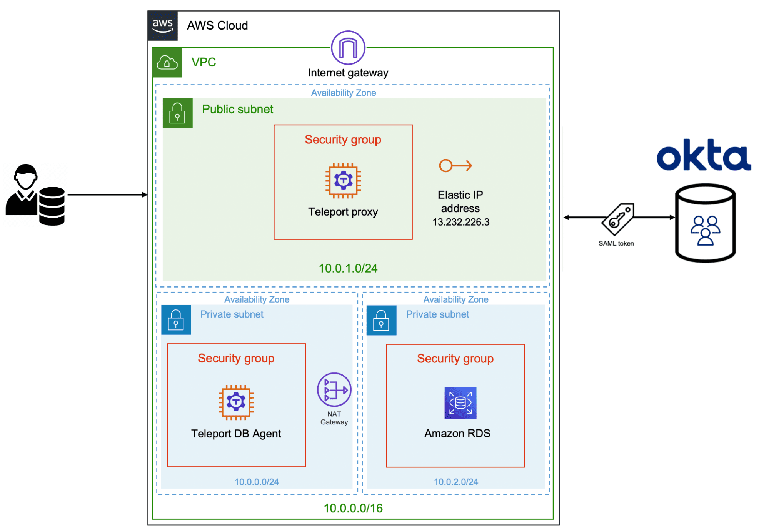The height and width of the screenshot is (532, 769).
Task: Click the 13.232.226.3 IP address text
Action: point(460,222)
